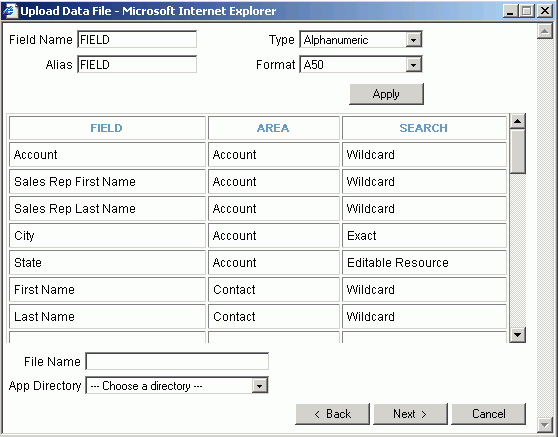Select the AREA column header
The height and width of the screenshot is (437, 558).
pyautogui.click(x=273, y=128)
